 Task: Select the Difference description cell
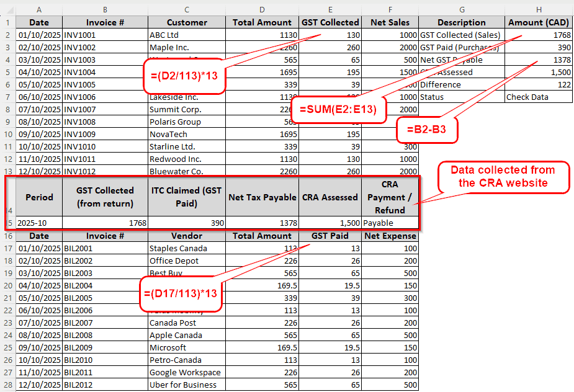(x=462, y=85)
